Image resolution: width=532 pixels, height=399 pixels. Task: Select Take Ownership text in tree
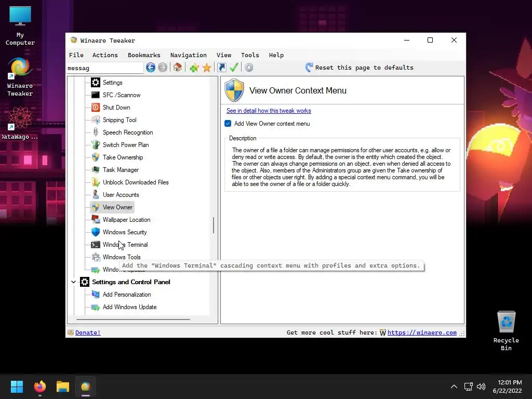point(123,157)
